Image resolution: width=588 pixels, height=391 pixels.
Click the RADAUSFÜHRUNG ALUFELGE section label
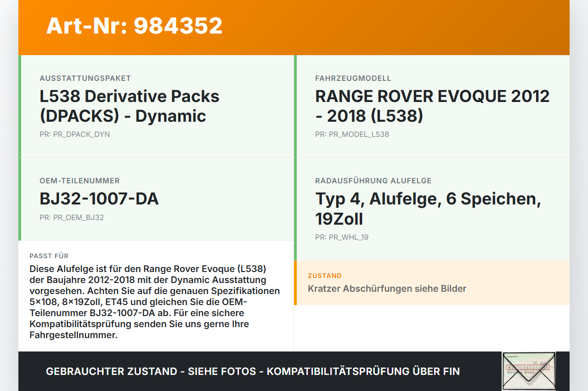click(373, 181)
